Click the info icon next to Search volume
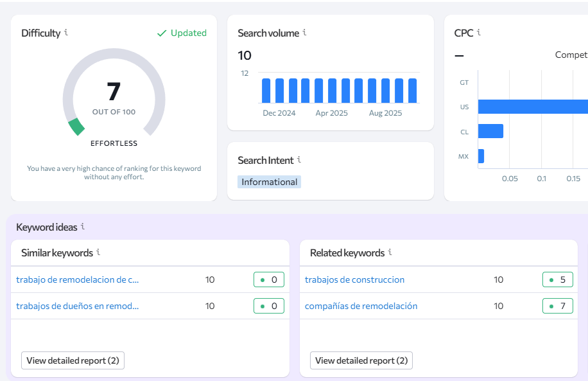This screenshot has height=381, width=588. pos(304,33)
